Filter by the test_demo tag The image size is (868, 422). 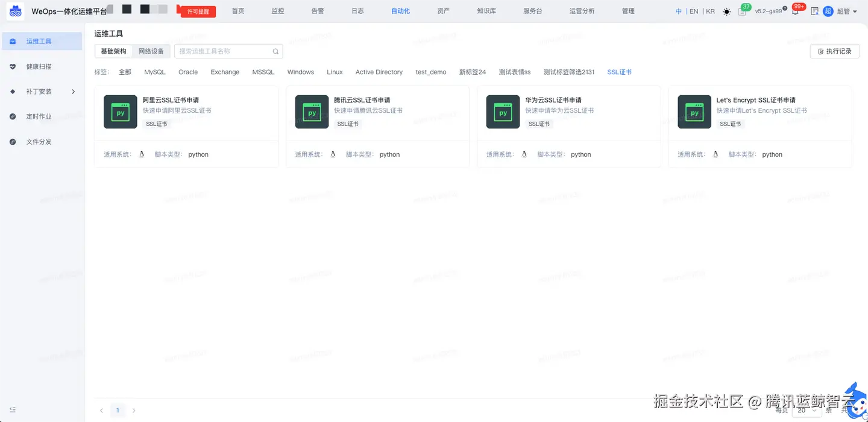(x=431, y=72)
